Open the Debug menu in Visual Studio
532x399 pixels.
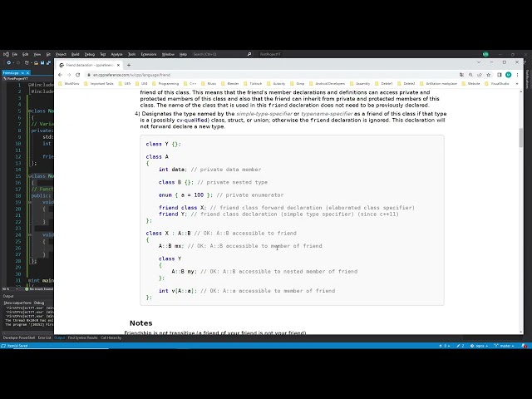pyautogui.click(x=90, y=54)
